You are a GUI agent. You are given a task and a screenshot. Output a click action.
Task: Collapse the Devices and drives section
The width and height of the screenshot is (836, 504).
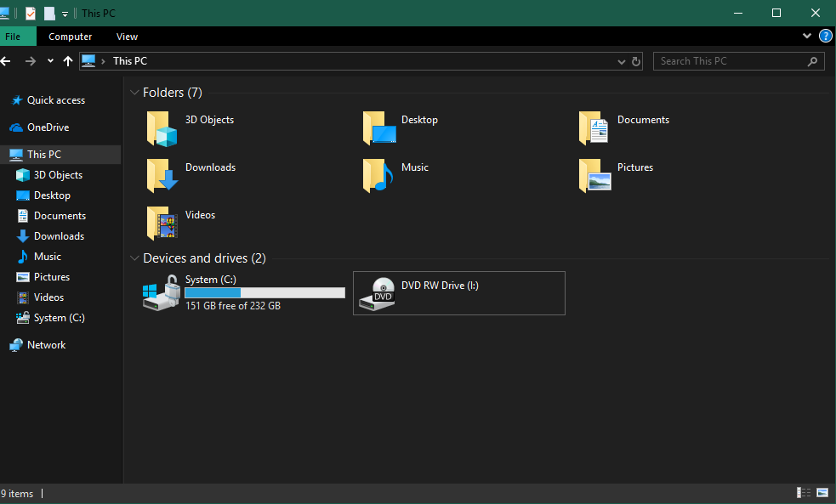[134, 258]
